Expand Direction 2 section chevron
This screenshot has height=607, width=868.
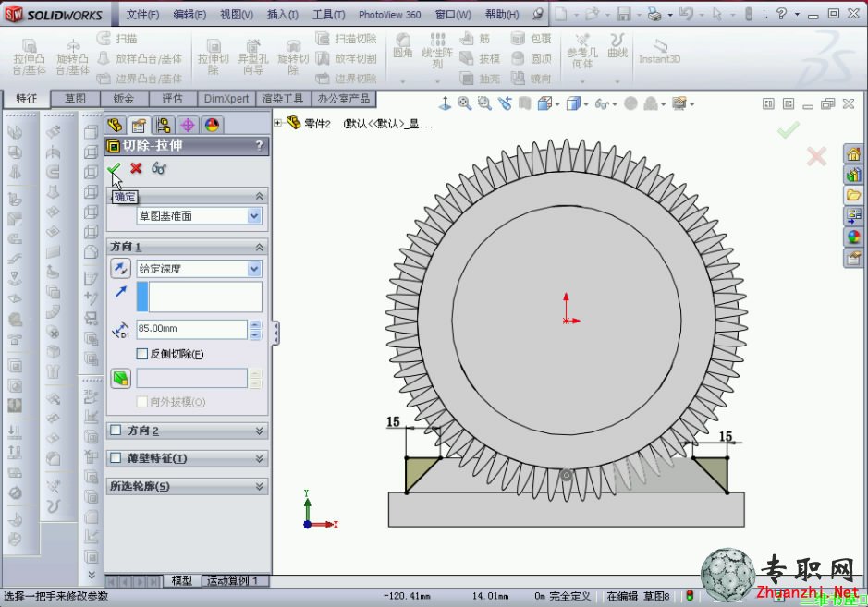tap(259, 431)
